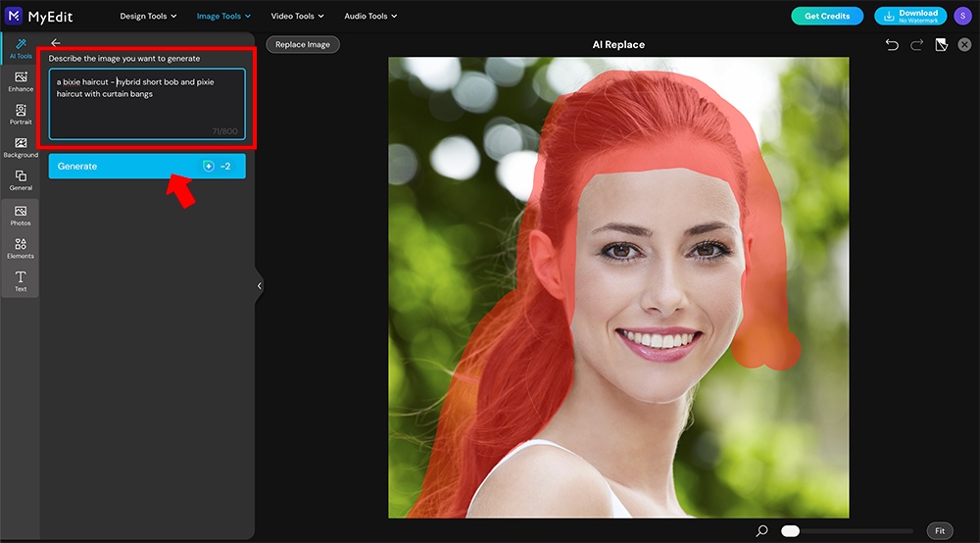Open the General tools section
This screenshot has width=980, height=543.
[21, 180]
